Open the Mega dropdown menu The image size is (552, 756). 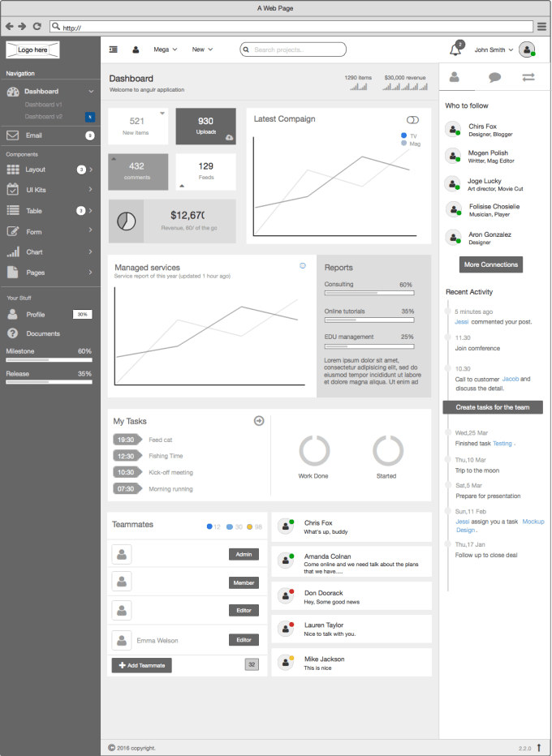[165, 49]
